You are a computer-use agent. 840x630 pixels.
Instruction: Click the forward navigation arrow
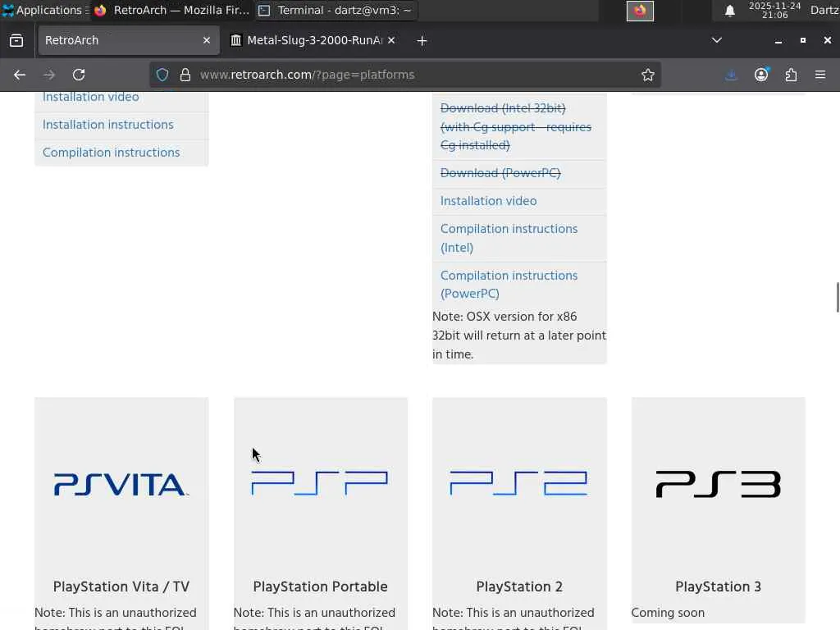pos(49,75)
